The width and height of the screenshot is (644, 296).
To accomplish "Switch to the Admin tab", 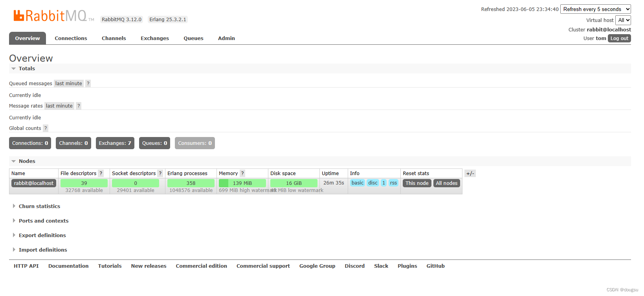I will click(227, 38).
